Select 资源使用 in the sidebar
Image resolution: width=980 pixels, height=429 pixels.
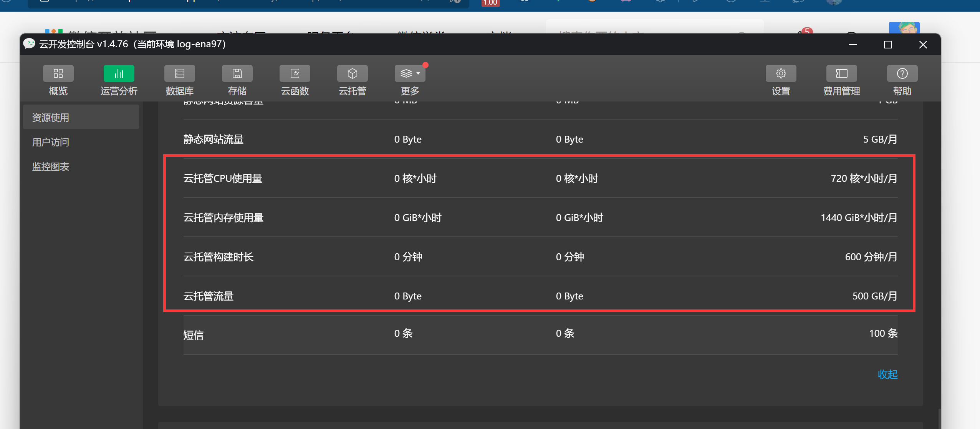click(x=50, y=118)
